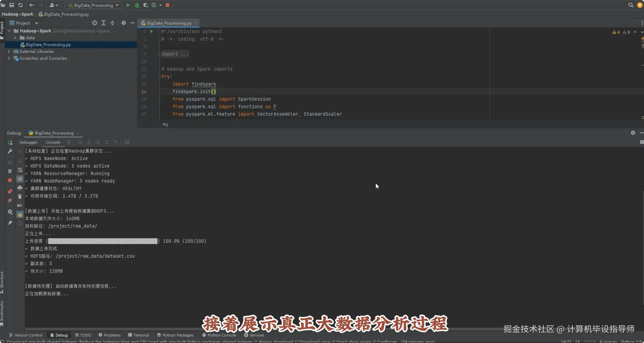Run BigData_Processing with the green play icon
The width and height of the screenshot is (644, 343).
[128, 5]
